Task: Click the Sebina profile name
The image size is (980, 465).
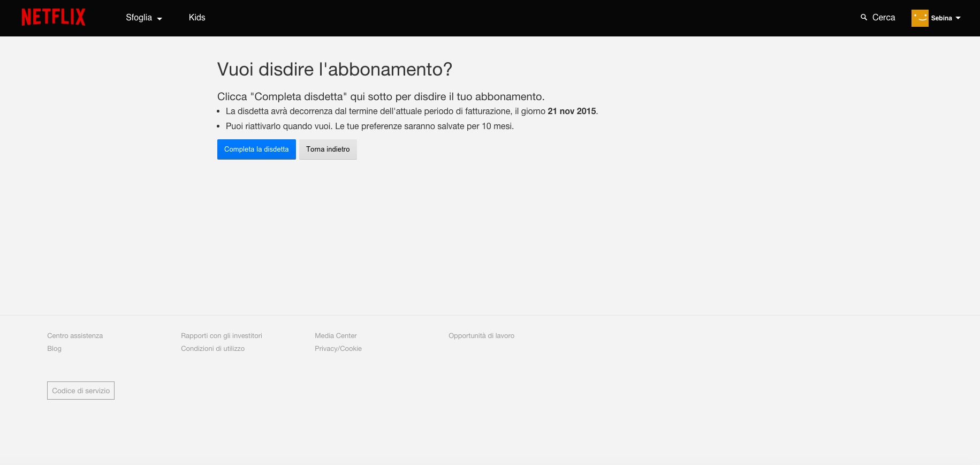Action: point(941,18)
